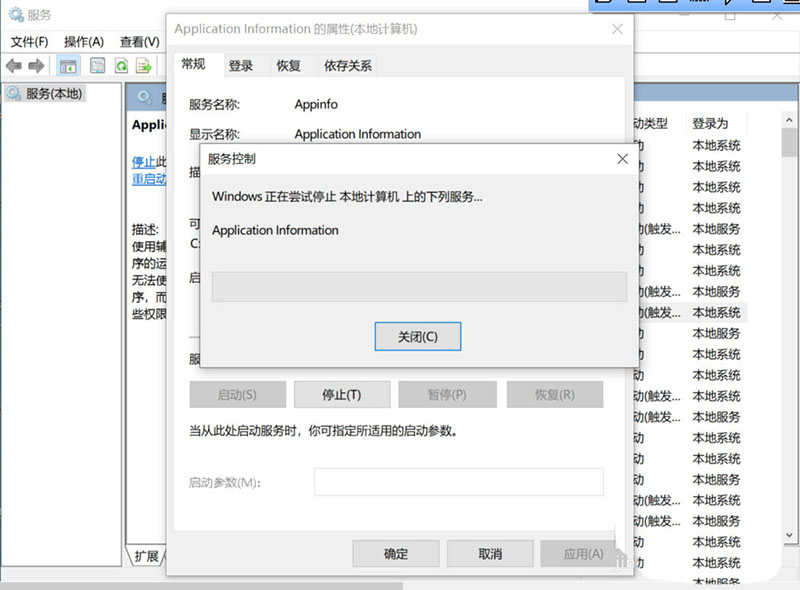Click the Services gear icon in title bar
The width and height of the screenshot is (800, 590).
[16, 15]
